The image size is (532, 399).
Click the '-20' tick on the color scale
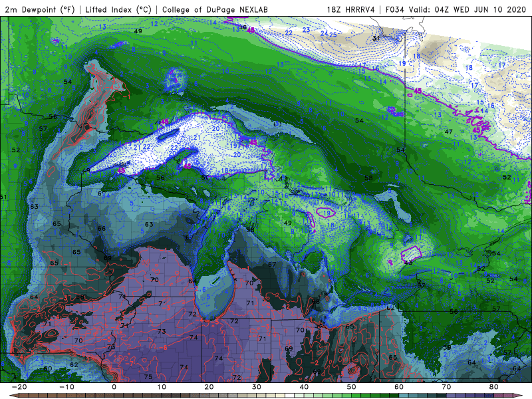(19, 387)
